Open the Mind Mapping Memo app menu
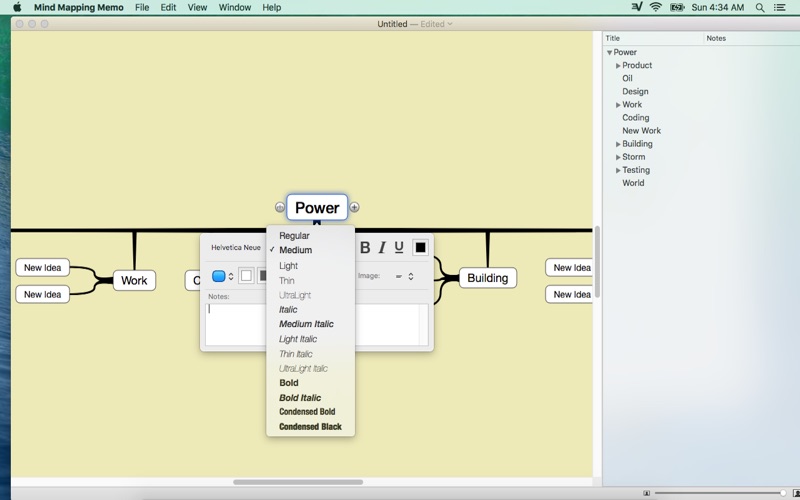The height and width of the screenshot is (500, 800). (x=79, y=8)
